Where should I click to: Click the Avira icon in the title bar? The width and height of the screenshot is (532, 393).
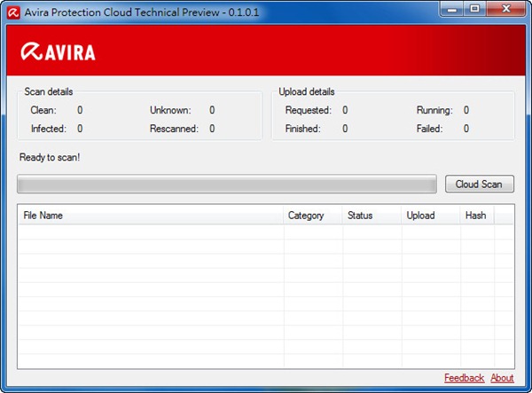tap(13, 13)
